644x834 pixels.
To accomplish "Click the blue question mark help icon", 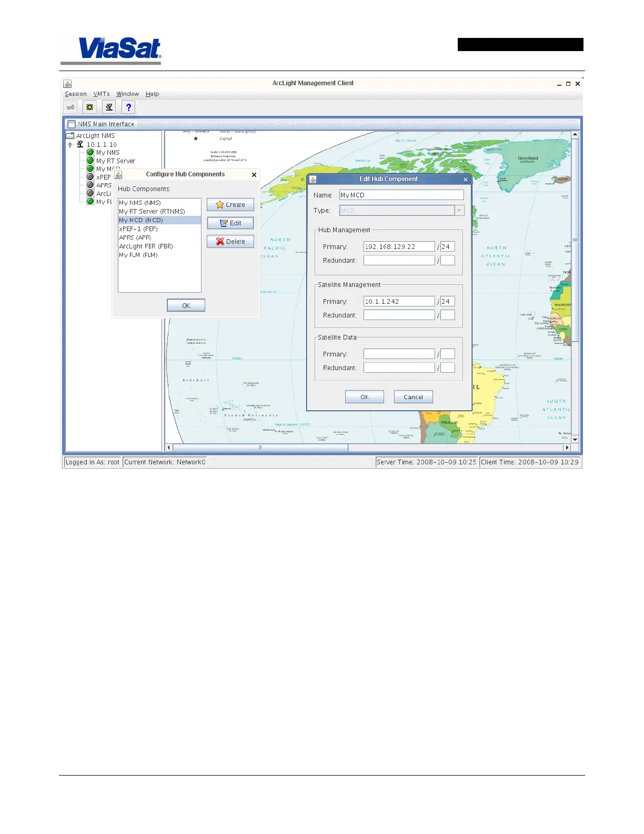I will point(128,107).
